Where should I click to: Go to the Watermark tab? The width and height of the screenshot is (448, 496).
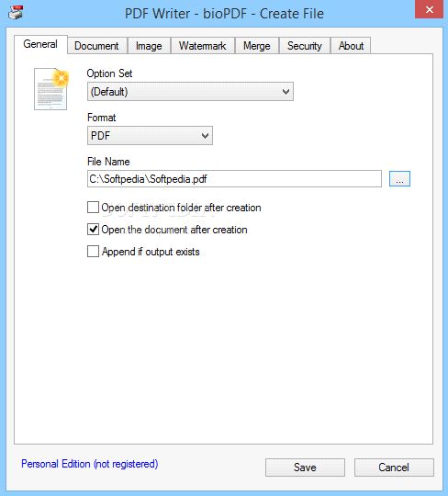(203, 46)
